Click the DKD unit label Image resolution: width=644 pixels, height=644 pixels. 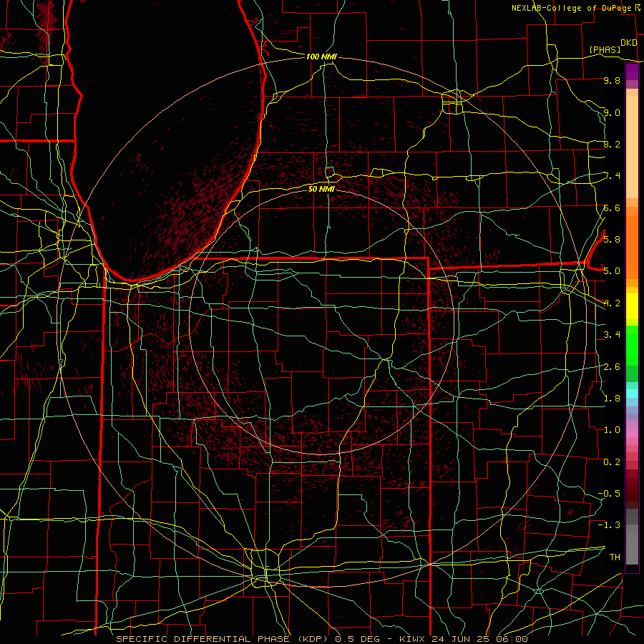[629, 43]
